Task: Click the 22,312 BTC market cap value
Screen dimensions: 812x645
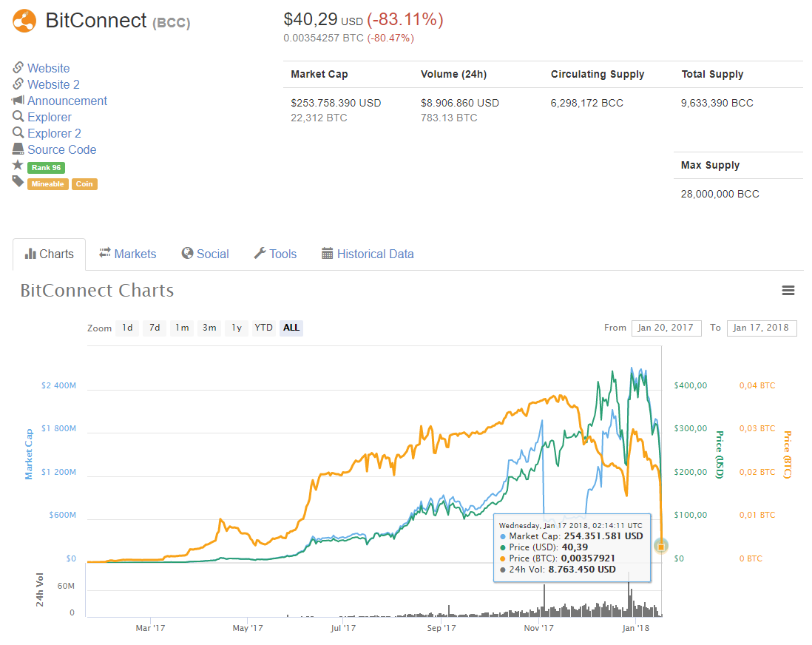Action: coord(319,118)
